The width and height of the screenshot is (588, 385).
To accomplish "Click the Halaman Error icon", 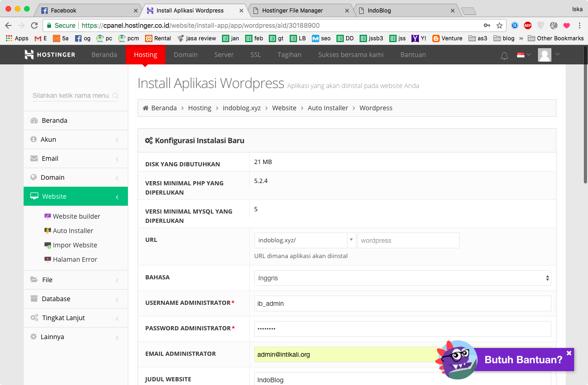I will coord(47,259).
